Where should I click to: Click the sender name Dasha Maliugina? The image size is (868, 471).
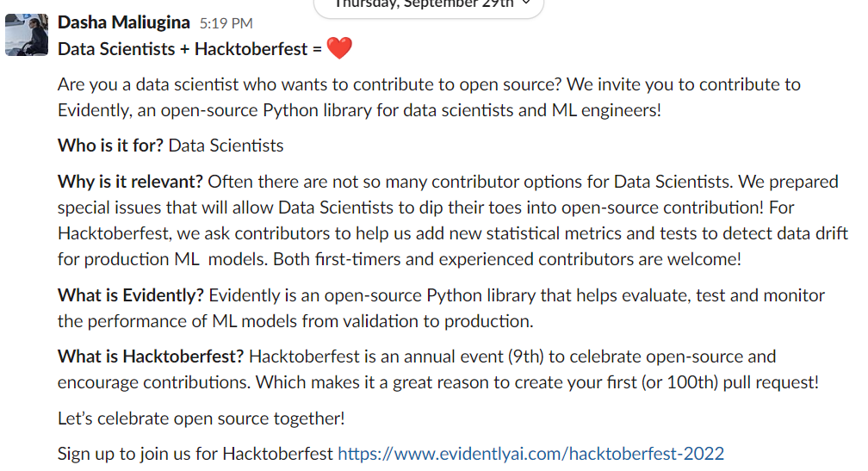coord(124,22)
